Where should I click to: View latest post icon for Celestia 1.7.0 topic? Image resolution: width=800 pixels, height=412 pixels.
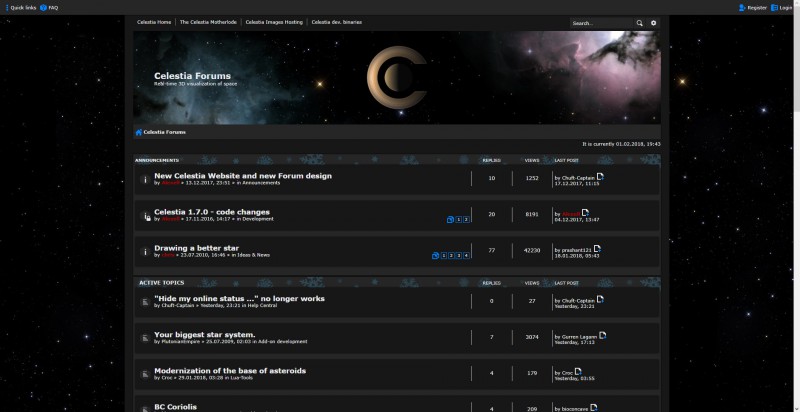click(585, 213)
